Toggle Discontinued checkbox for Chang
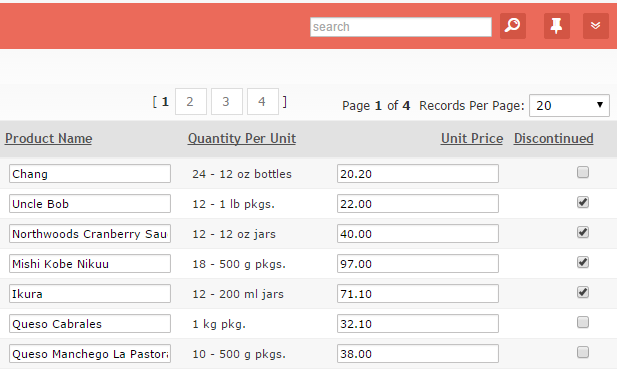Image resolution: width=617 pixels, height=370 pixels. (583, 172)
